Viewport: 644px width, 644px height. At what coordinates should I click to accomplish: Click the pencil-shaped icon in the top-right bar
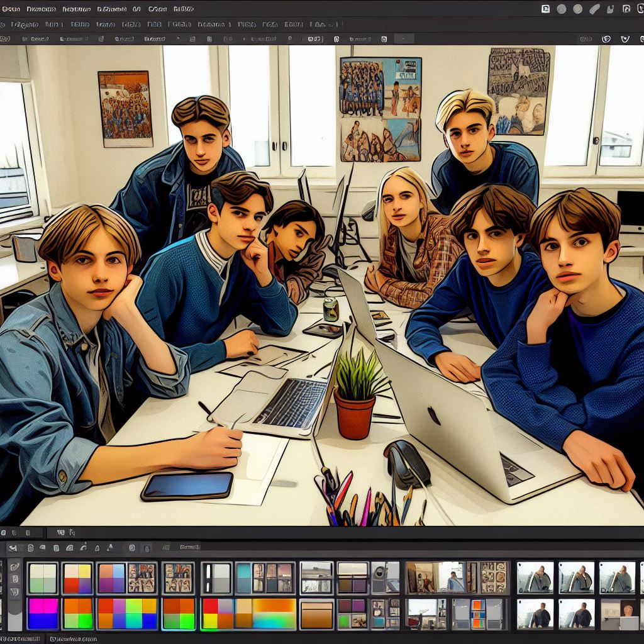(594, 9)
